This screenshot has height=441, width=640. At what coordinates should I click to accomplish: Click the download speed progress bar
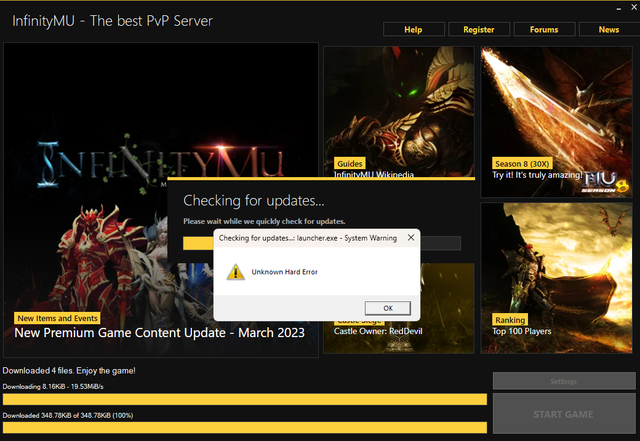pyautogui.click(x=245, y=399)
